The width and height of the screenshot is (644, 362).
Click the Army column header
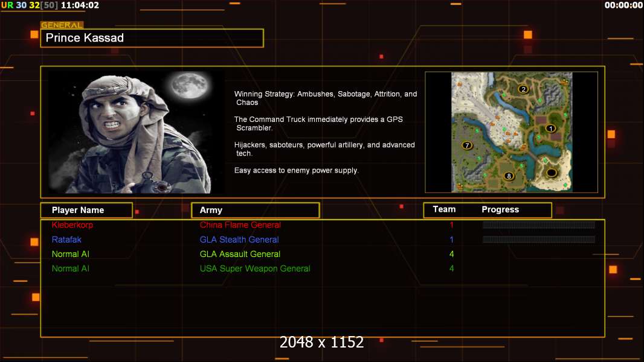coord(211,210)
